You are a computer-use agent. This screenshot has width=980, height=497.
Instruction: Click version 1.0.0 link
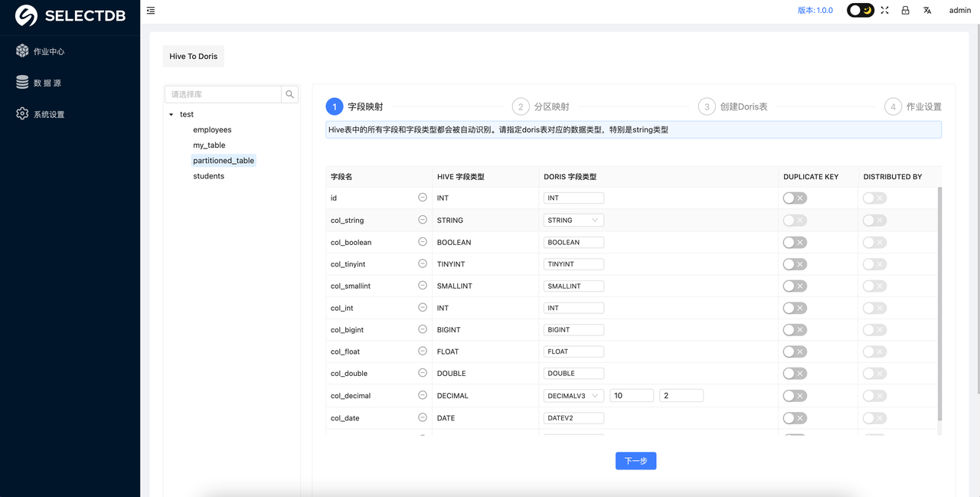(x=815, y=10)
